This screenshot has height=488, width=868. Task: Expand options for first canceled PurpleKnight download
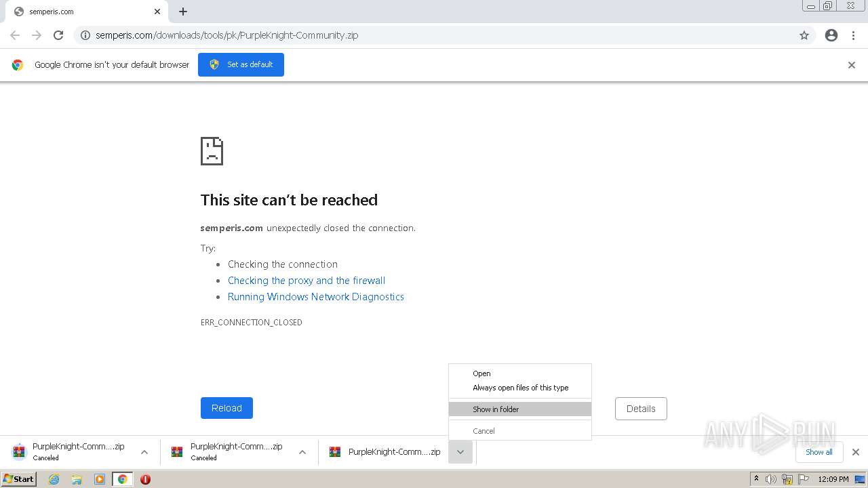[144, 452]
